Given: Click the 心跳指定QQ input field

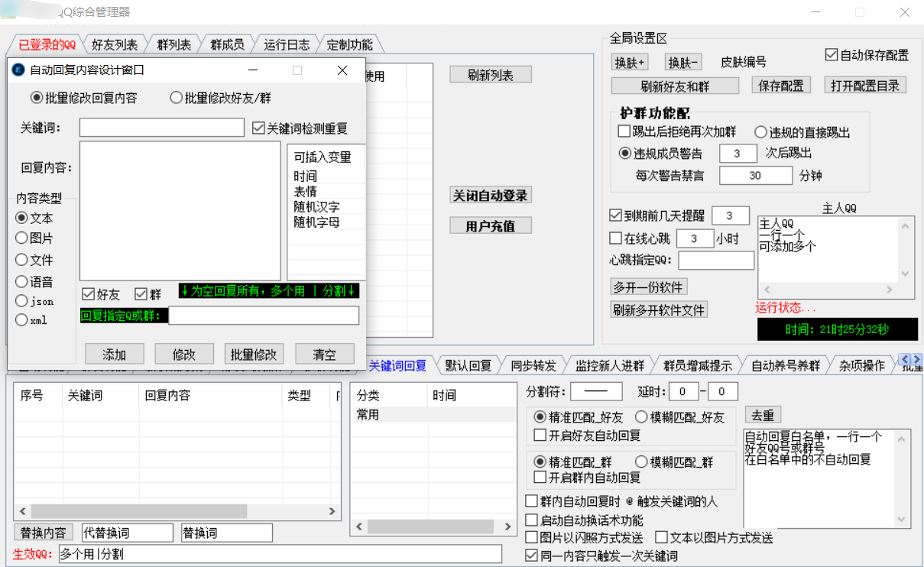Looking at the screenshot, I should (716, 261).
